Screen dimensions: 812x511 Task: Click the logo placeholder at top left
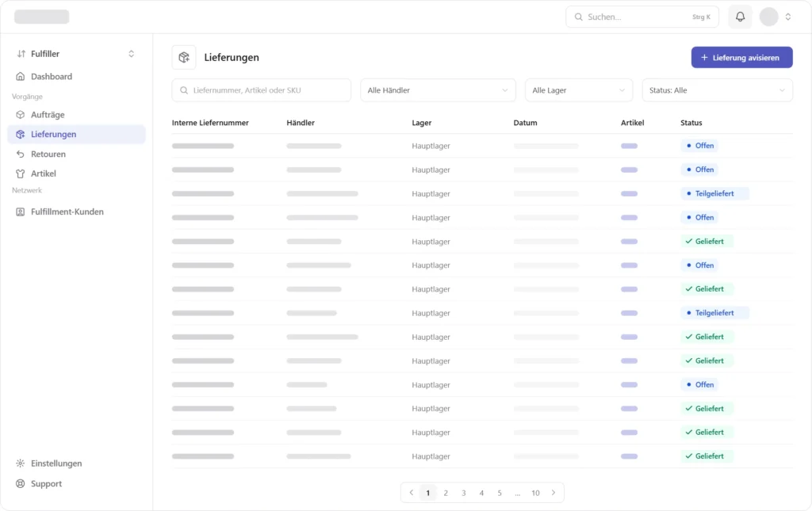[42, 17]
